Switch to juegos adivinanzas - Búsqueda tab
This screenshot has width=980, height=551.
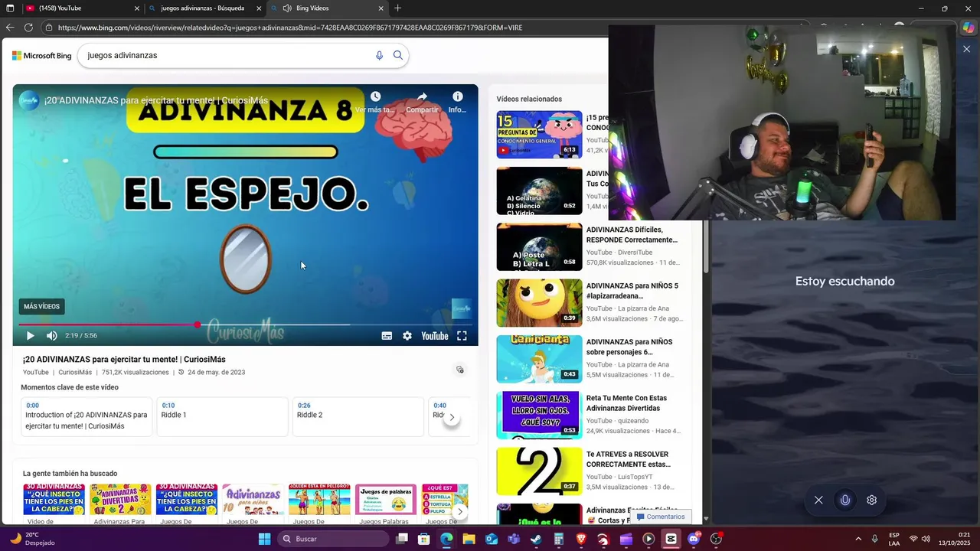click(x=205, y=8)
